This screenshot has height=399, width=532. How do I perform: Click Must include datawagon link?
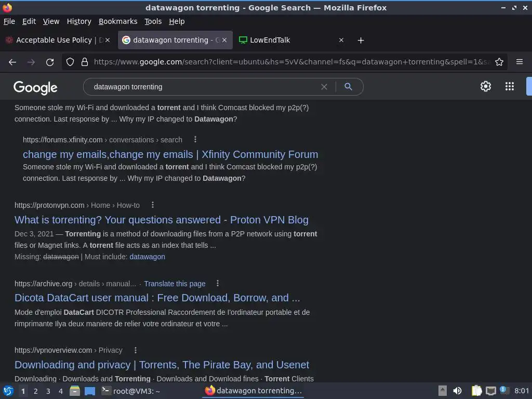click(x=147, y=257)
